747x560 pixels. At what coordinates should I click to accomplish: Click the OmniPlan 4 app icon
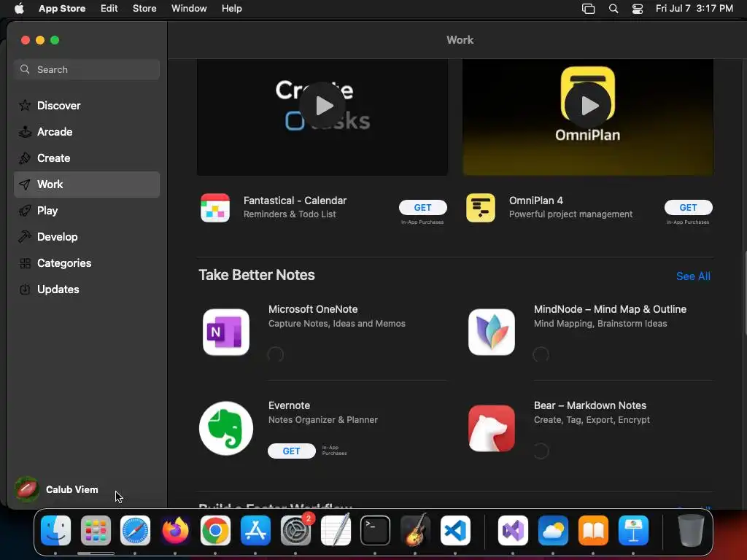coord(481,208)
